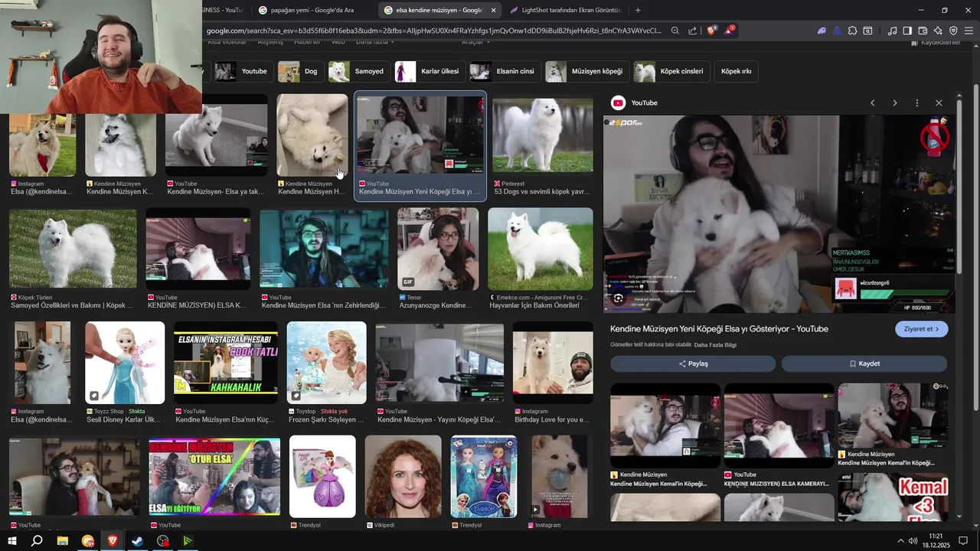Go to next image in preview panel
The image size is (980, 551).
[894, 103]
